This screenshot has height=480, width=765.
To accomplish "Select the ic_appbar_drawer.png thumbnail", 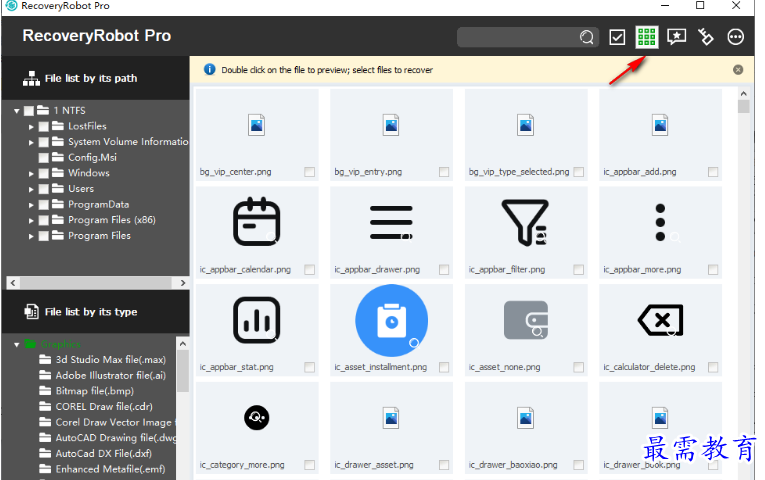I will [391, 222].
